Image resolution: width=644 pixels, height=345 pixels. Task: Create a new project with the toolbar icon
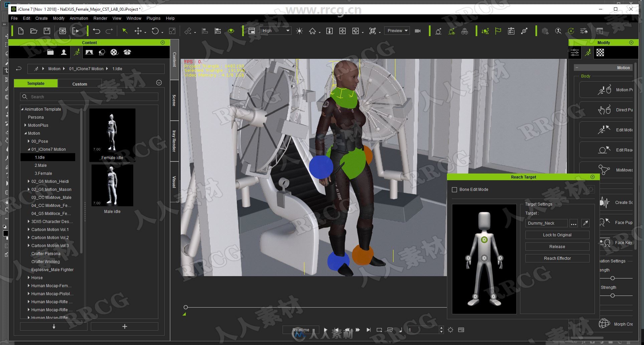(21, 31)
